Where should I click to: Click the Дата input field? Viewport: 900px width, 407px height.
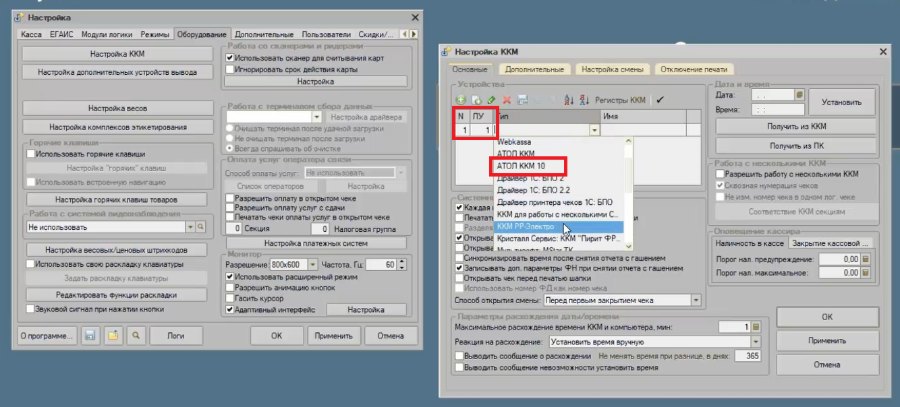771,95
